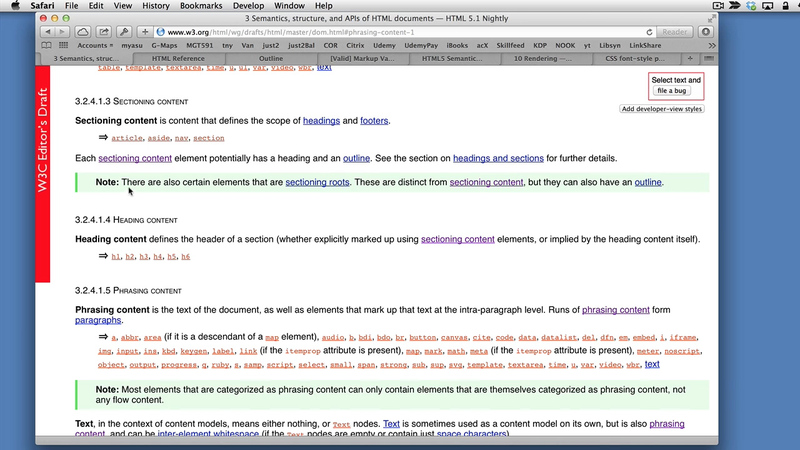
Task: Click the AirPlay display menu bar icon
Action: 767,6
